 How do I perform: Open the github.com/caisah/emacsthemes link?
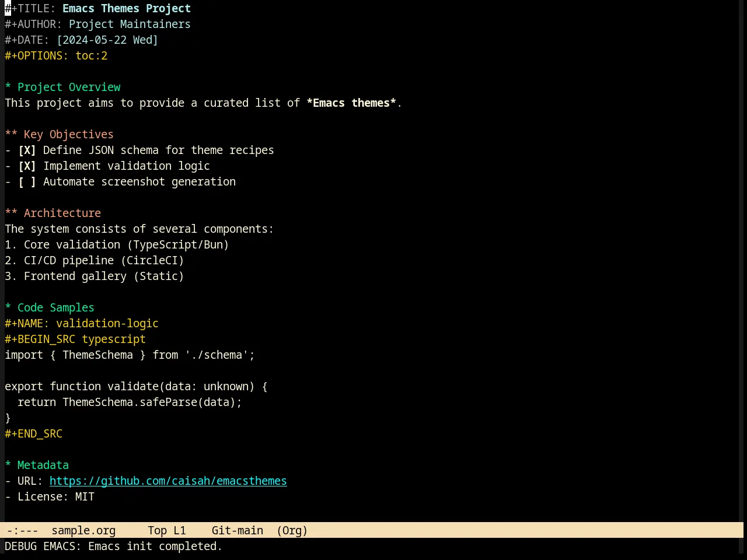pos(168,481)
